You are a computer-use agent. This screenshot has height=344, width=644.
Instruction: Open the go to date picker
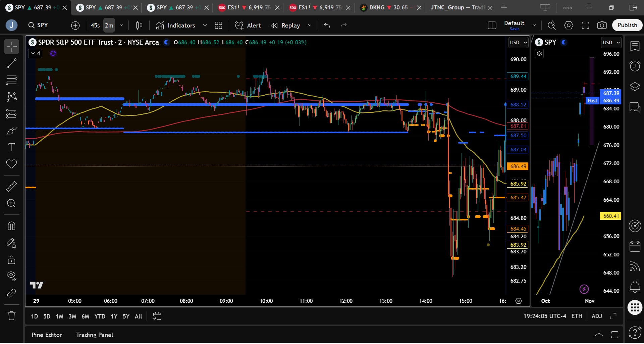click(157, 316)
